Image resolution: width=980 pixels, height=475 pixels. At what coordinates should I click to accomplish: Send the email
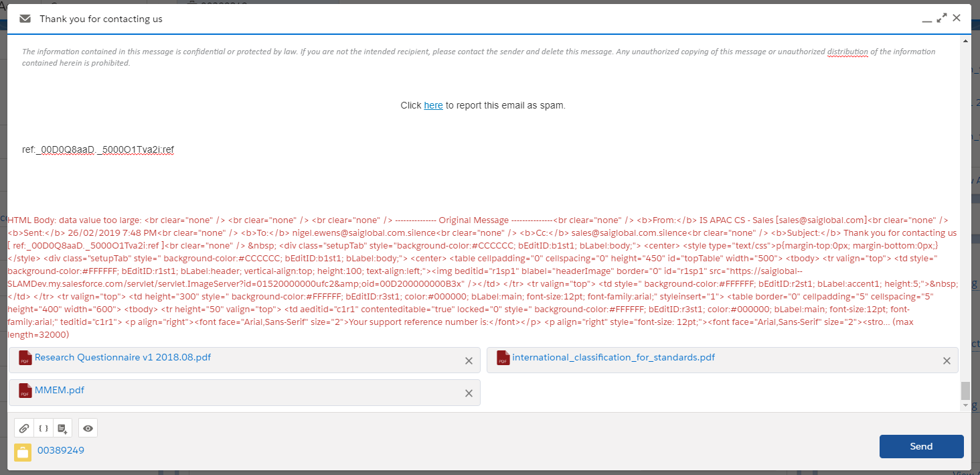point(921,446)
